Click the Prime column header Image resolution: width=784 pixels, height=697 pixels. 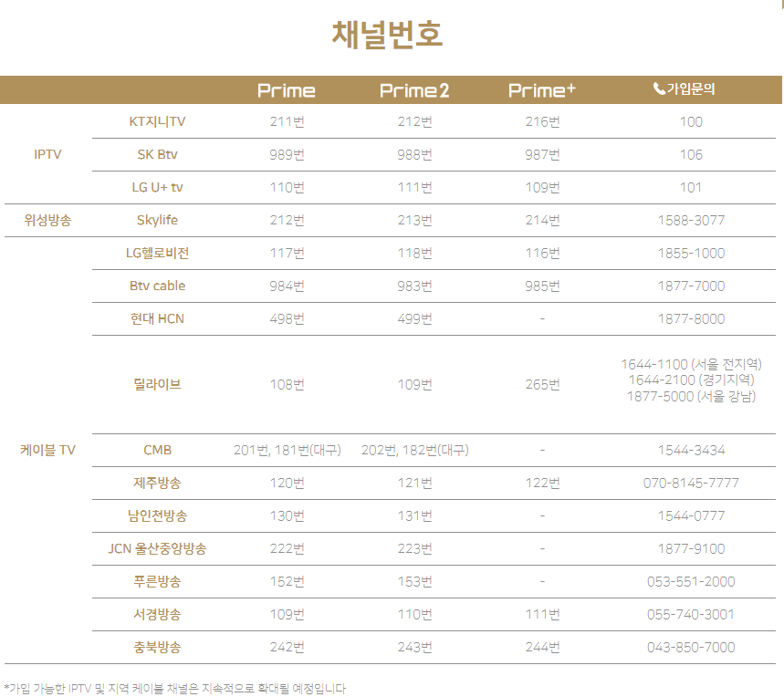point(287,90)
